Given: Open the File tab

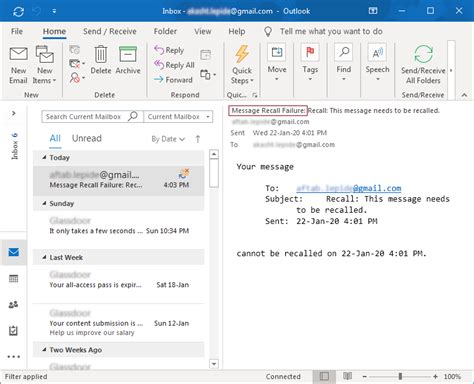Looking at the screenshot, I should (x=17, y=31).
